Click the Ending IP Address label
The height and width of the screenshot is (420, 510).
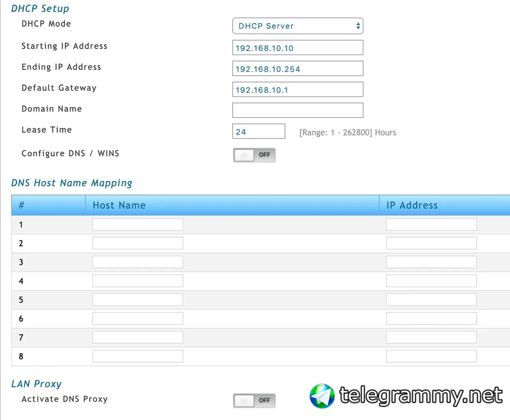[61, 67]
